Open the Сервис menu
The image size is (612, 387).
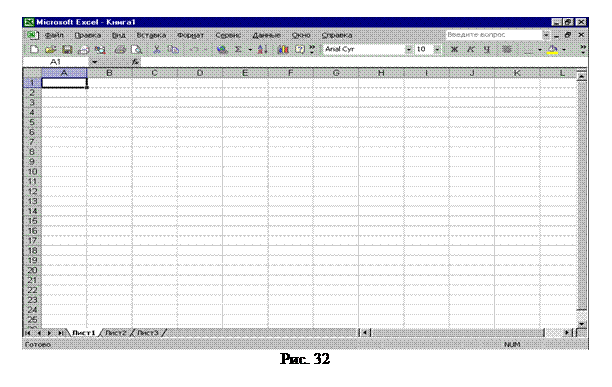(228, 35)
